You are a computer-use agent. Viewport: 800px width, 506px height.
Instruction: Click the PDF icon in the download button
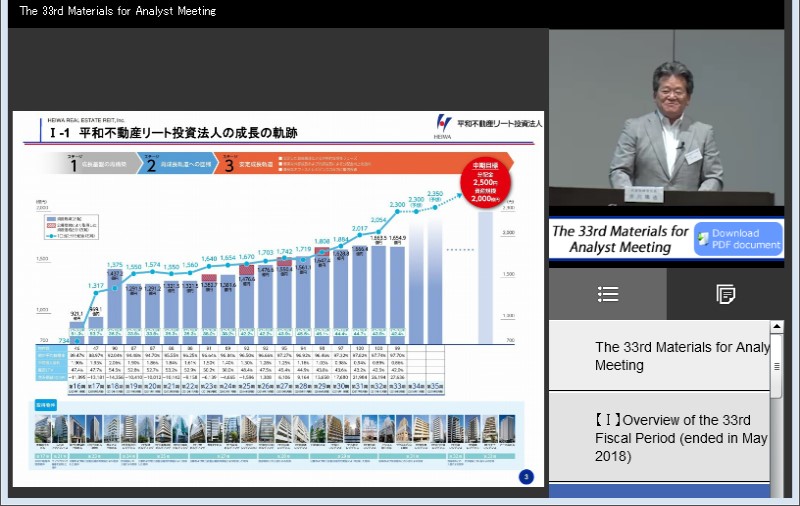pyautogui.click(x=704, y=239)
